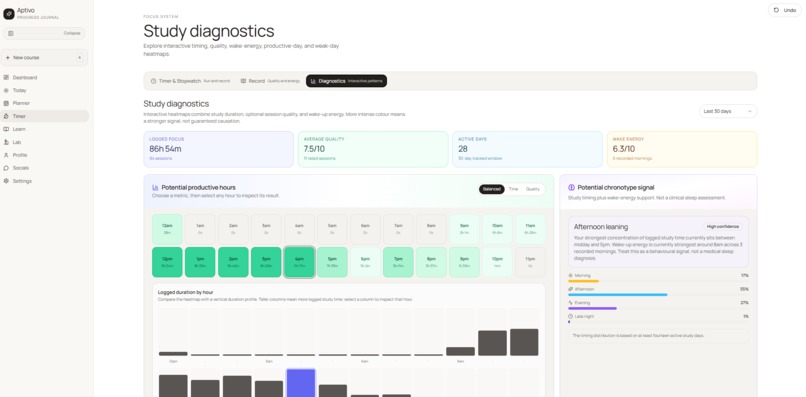The image size is (806, 397).
Task: Open Profile from the sidebar
Action: 44,155
